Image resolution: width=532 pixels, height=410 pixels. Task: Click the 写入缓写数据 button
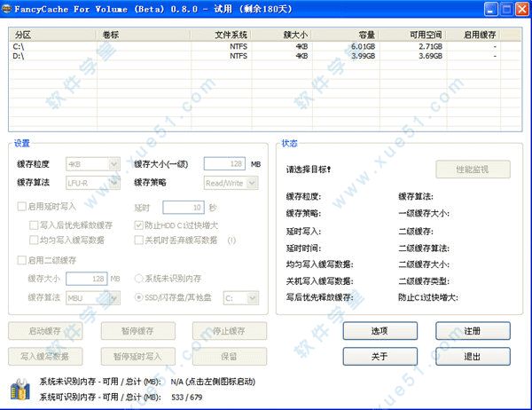[45, 357]
